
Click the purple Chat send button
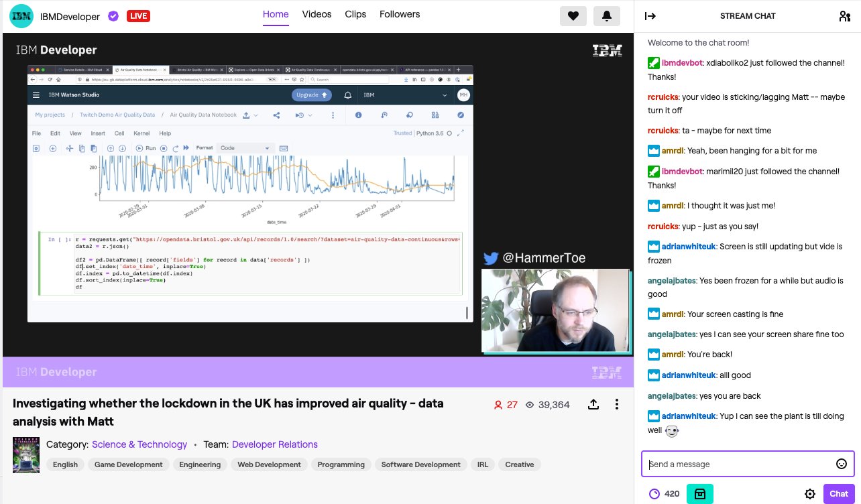[x=839, y=494]
